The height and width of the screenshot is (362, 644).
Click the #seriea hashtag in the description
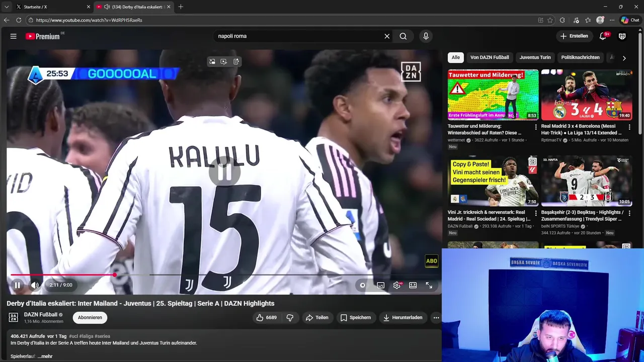point(102,336)
